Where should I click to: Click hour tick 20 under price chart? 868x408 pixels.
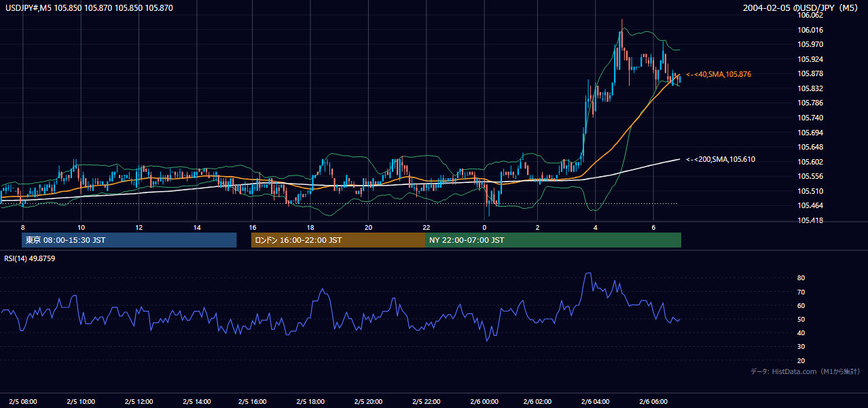coord(367,227)
